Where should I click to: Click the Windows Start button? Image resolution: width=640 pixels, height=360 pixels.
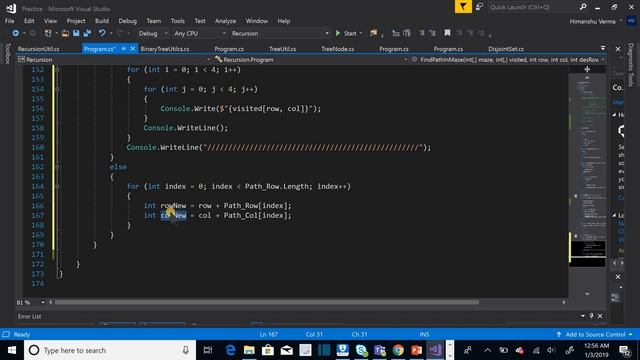pyautogui.click(x=12, y=350)
